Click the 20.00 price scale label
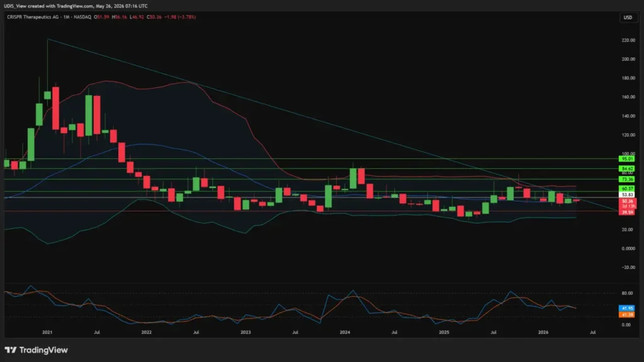This screenshot has width=644, height=362. [x=628, y=229]
